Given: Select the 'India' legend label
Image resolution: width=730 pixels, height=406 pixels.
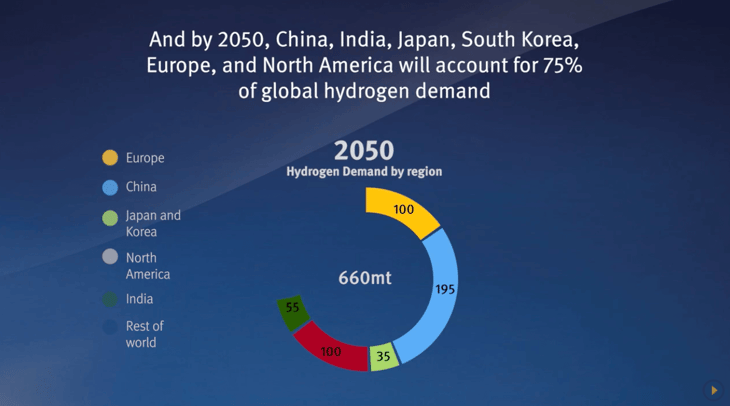Looking at the screenshot, I should pyautogui.click(x=139, y=299).
